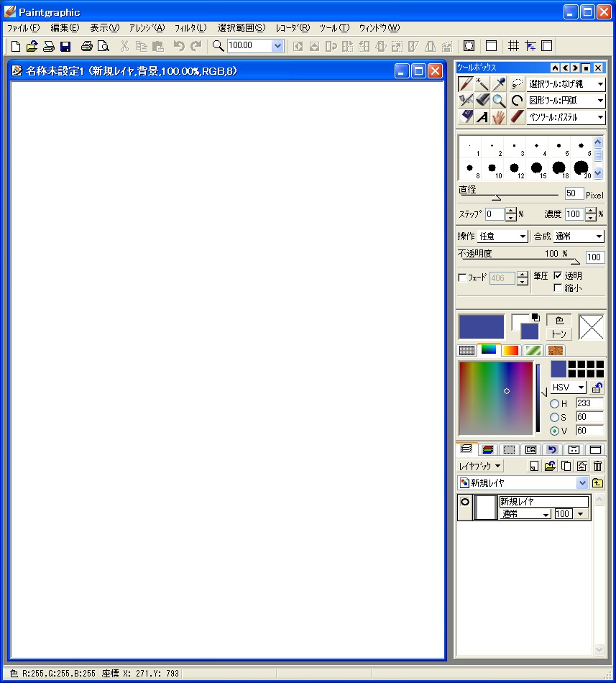616x683 pixels.
Task: Open the フィルタ(L) menu
Action: (190, 28)
